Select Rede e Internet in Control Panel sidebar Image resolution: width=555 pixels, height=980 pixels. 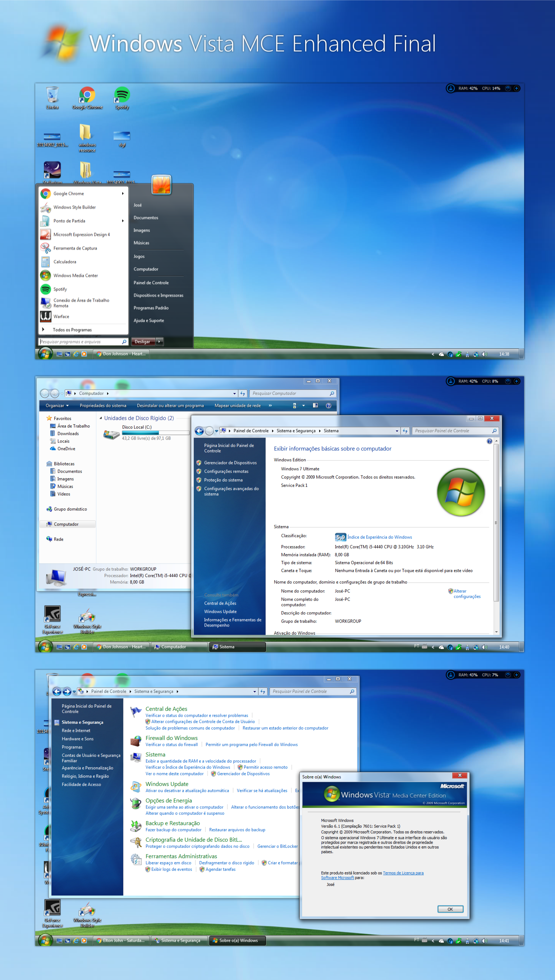(x=76, y=731)
